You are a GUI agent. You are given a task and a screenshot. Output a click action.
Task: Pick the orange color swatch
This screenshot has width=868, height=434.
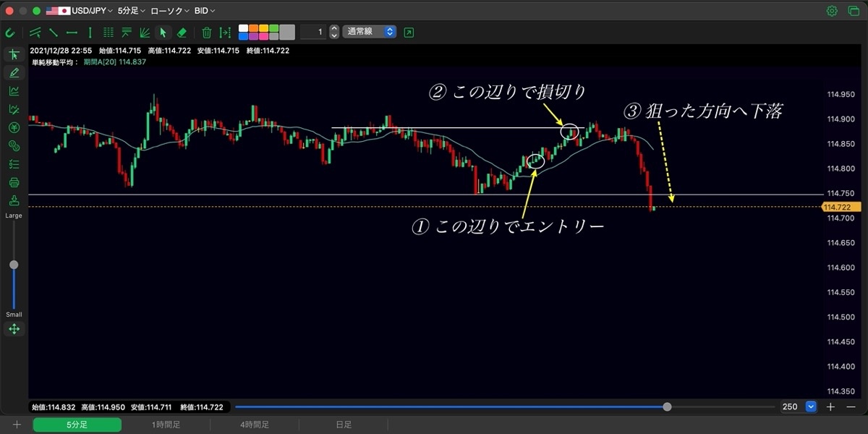pyautogui.click(x=253, y=28)
